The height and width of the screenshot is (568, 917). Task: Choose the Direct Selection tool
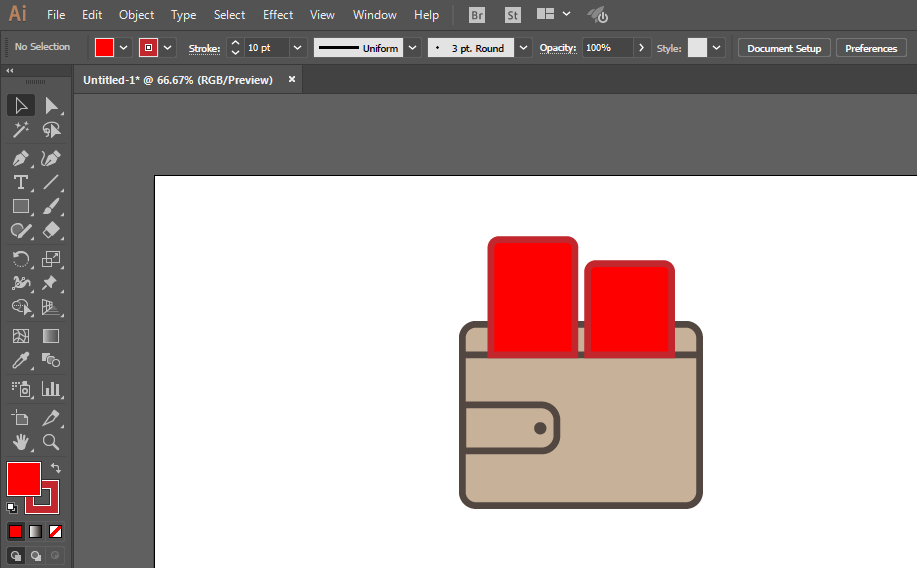click(x=51, y=106)
